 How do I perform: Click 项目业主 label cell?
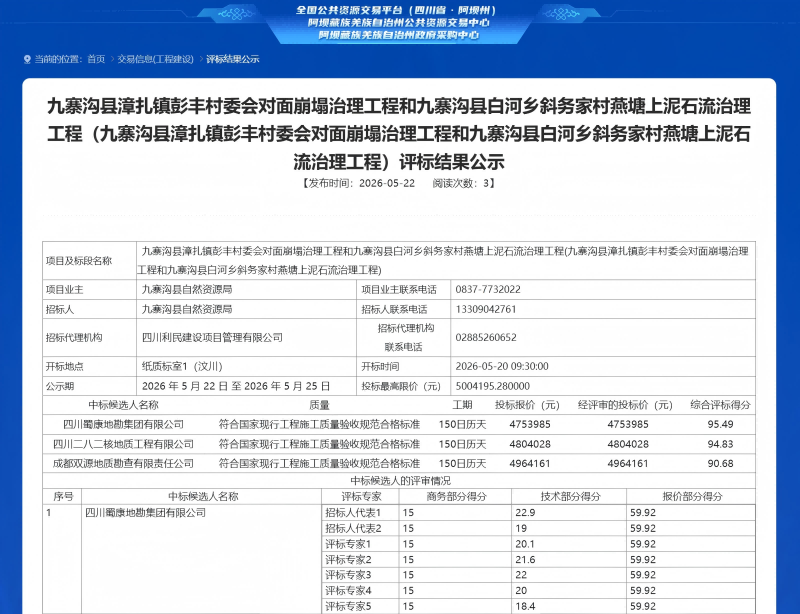tap(90, 289)
